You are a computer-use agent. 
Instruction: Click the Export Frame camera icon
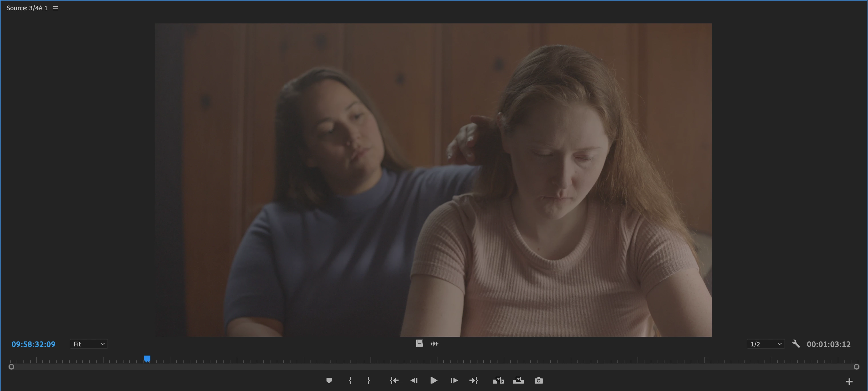pos(538,380)
